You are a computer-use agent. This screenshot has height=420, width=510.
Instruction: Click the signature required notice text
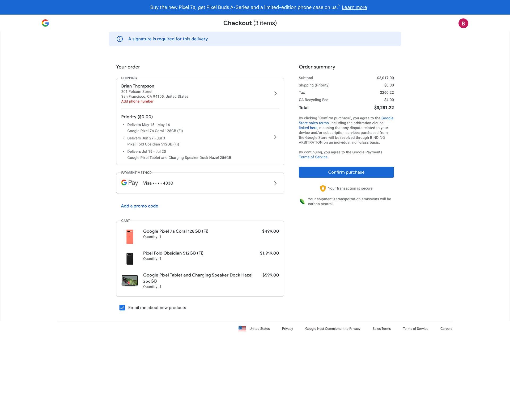[x=168, y=39]
